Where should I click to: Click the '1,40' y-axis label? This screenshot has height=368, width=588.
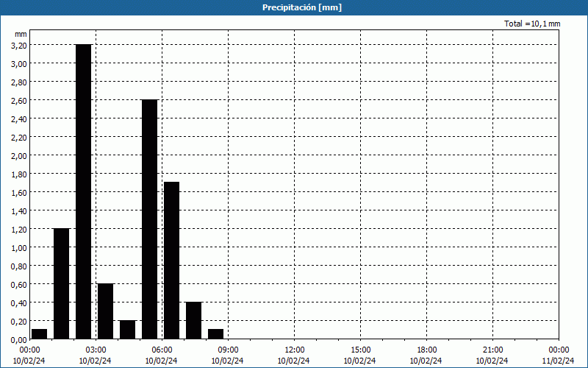click(x=19, y=210)
